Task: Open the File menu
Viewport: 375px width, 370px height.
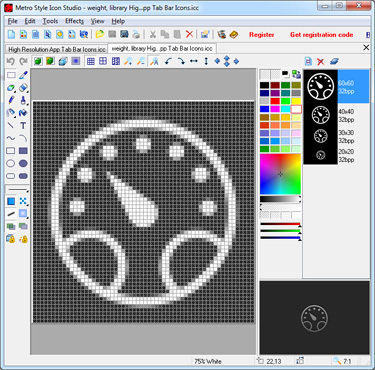Action: point(12,21)
